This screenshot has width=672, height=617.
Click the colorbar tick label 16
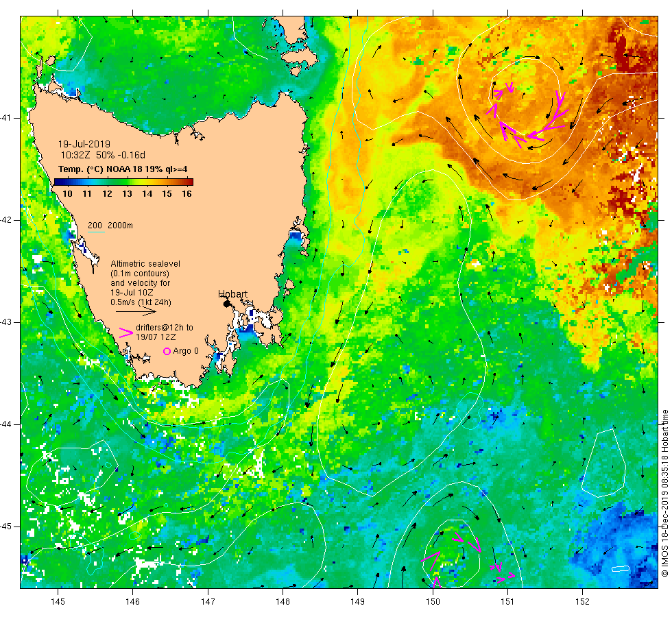(x=187, y=193)
